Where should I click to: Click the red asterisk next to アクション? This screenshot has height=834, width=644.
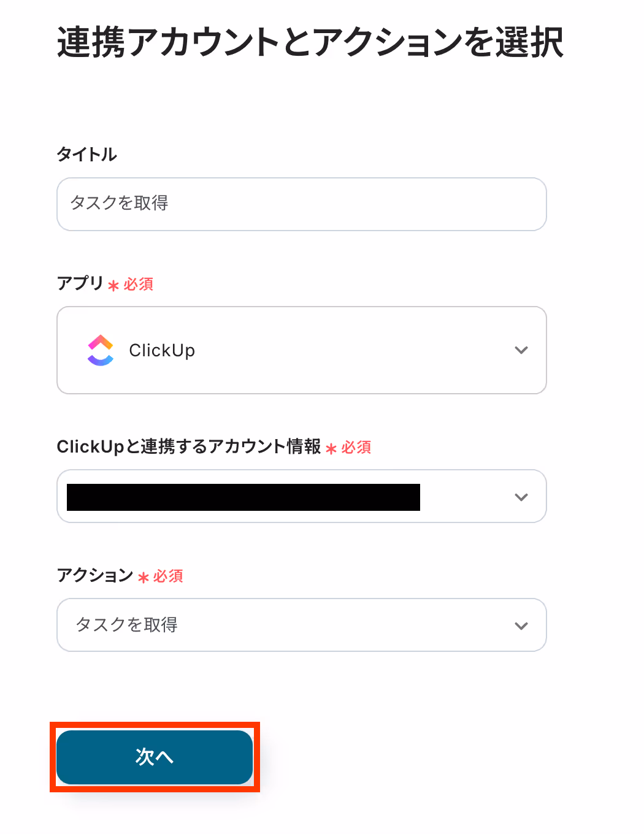pyautogui.click(x=144, y=577)
